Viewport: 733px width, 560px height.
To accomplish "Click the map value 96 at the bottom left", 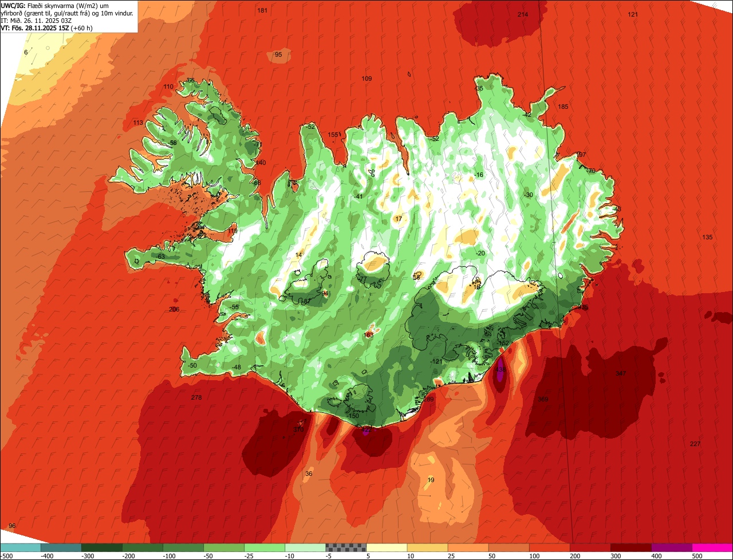I will [x=12, y=526].
